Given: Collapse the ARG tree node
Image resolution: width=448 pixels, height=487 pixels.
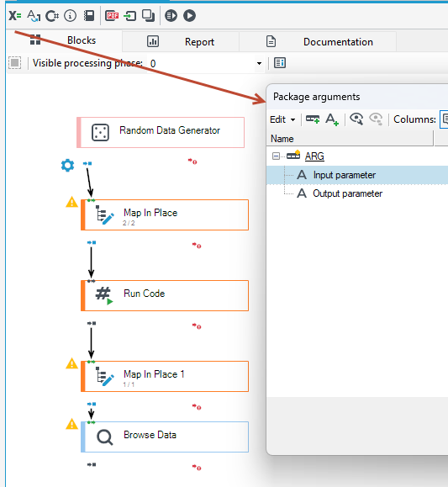Looking at the screenshot, I should pyautogui.click(x=276, y=156).
